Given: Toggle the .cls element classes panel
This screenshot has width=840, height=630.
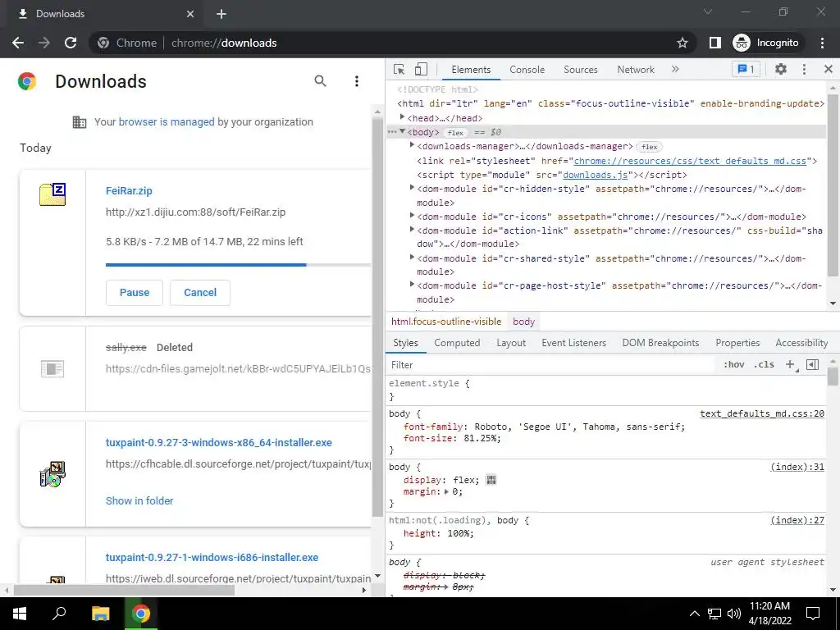Looking at the screenshot, I should (x=764, y=365).
